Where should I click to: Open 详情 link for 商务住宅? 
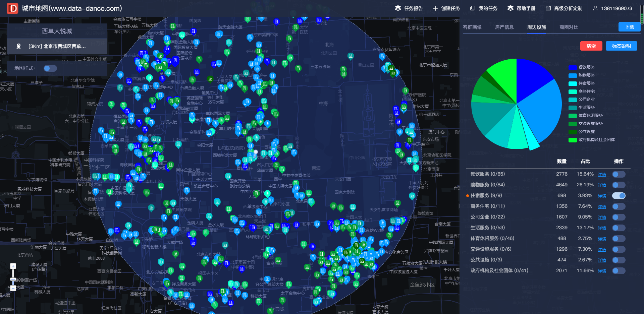coord(602,207)
